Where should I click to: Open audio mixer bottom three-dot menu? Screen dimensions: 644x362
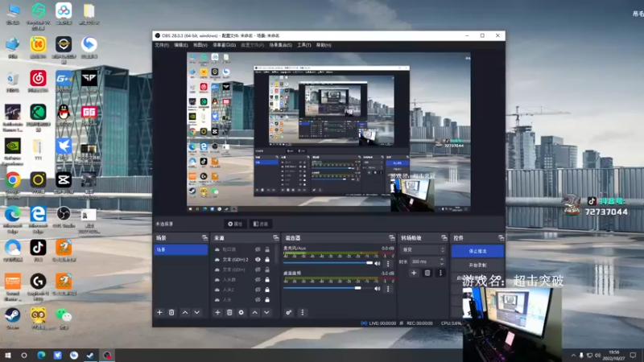click(303, 312)
